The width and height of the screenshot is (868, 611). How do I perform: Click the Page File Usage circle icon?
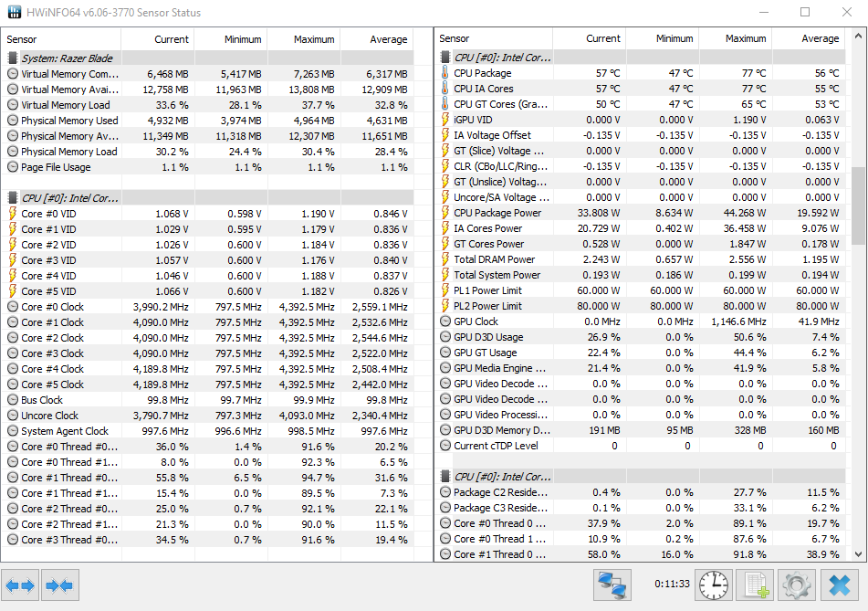[x=13, y=167]
